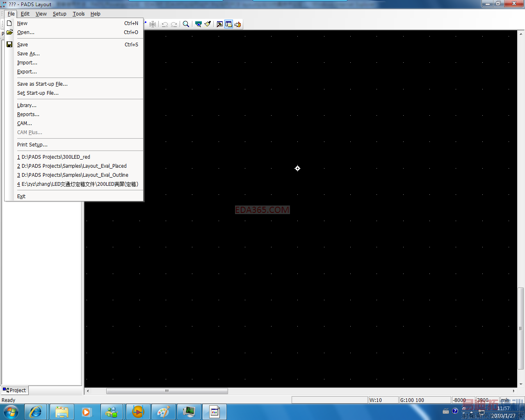525x420 pixels.
Task: Open the Paint palette taskbar icon
Action: (x=163, y=412)
